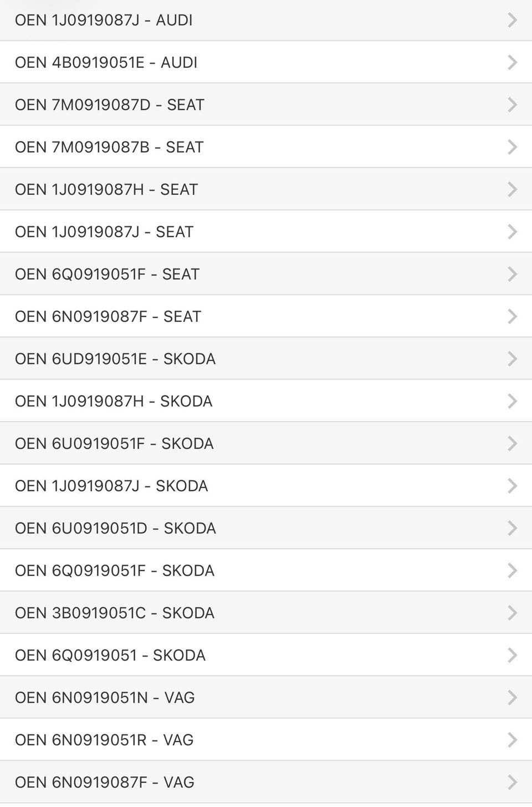The image size is (532, 807).
Task: Select OEN 6N0919051R - VAG row
Action: click(x=104, y=740)
